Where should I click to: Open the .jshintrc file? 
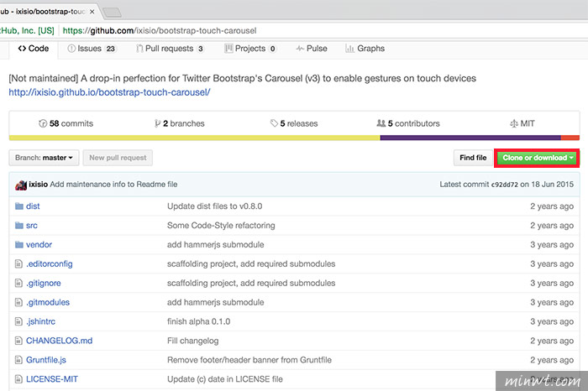pos(40,321)
